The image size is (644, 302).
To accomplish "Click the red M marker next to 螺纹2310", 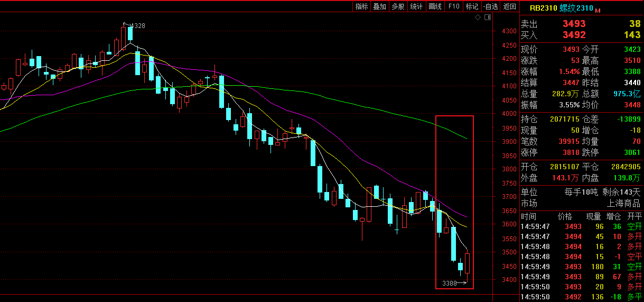I will tap(598, 10).
